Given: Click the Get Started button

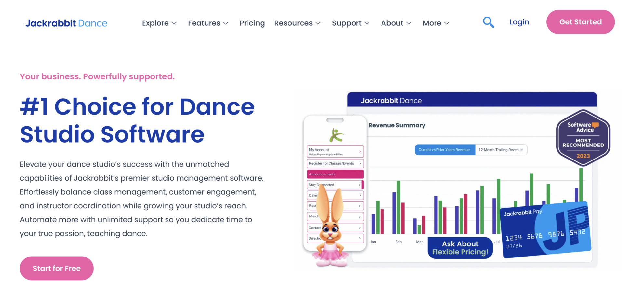Looking at the screenshot, I should (x=581, y=22).
